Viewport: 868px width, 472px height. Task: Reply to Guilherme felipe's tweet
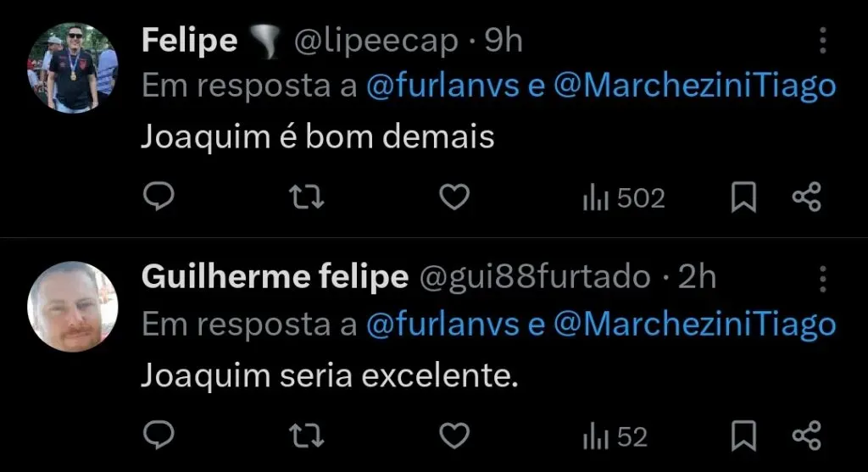[x=158, y=436]
